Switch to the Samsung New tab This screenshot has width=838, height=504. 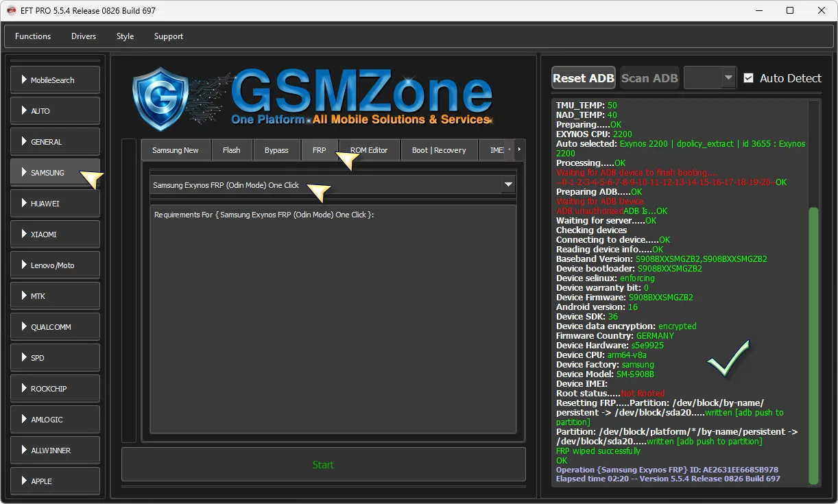click(x=176, y=150)
